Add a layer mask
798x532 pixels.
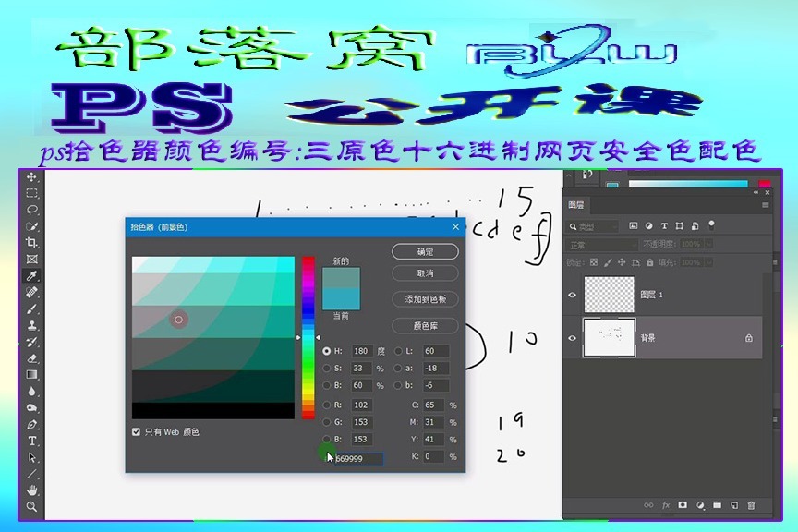[683, 505]
